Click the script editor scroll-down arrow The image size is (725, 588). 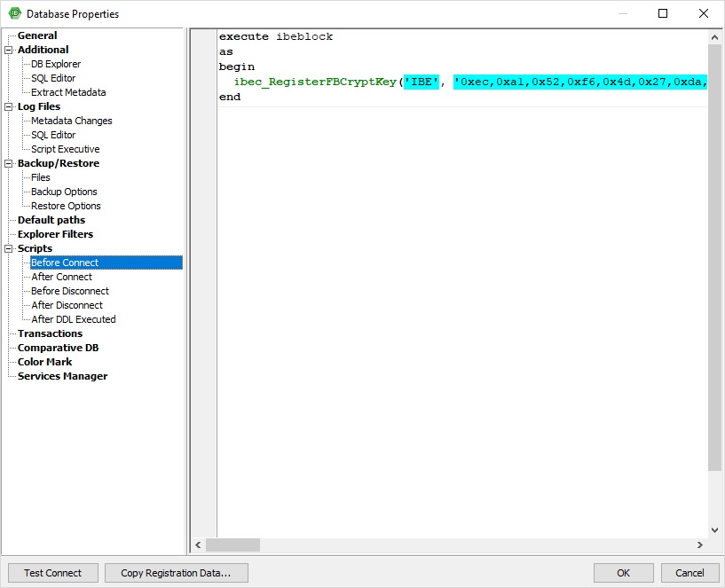coord(714,530)
